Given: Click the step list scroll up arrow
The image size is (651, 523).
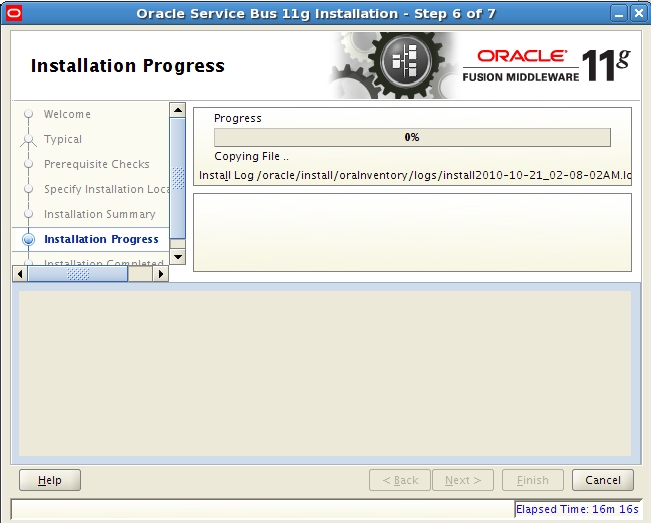Looking at the screenshot, I should click(178, 110).
